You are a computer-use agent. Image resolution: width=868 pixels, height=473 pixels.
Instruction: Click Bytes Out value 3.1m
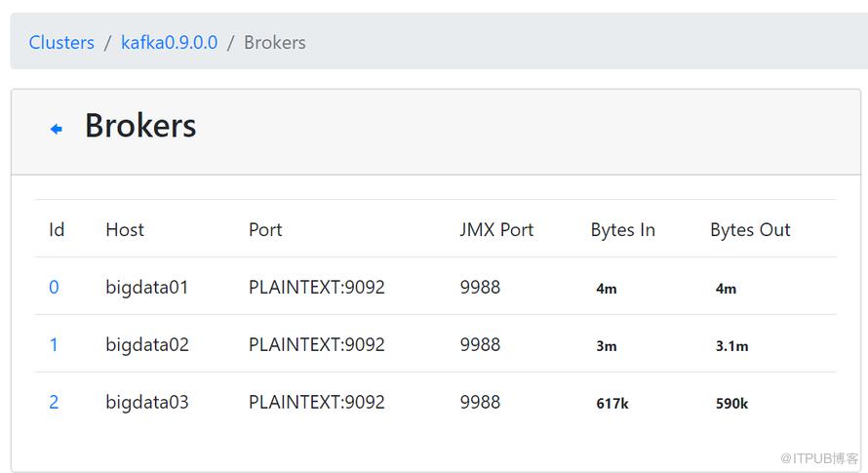(731, 346)
